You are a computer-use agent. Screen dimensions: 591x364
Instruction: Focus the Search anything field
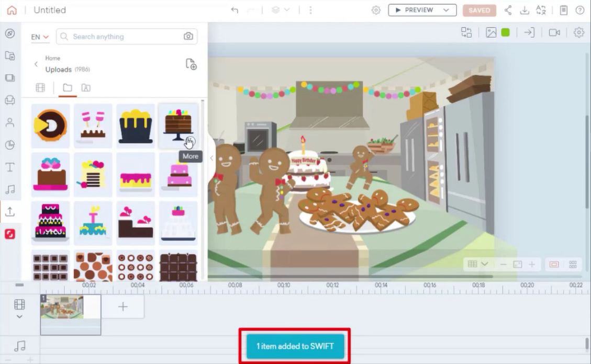pyautogui.click(x=127, y=37)
